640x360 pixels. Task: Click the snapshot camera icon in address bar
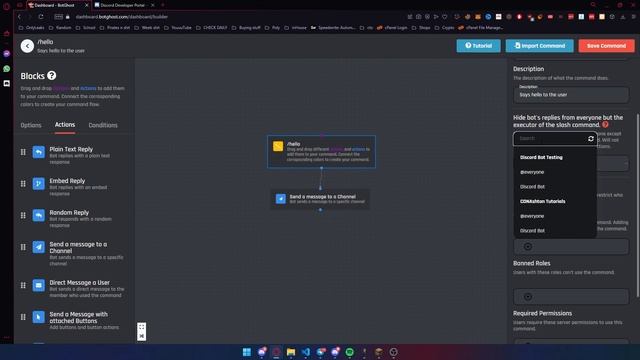419,17
